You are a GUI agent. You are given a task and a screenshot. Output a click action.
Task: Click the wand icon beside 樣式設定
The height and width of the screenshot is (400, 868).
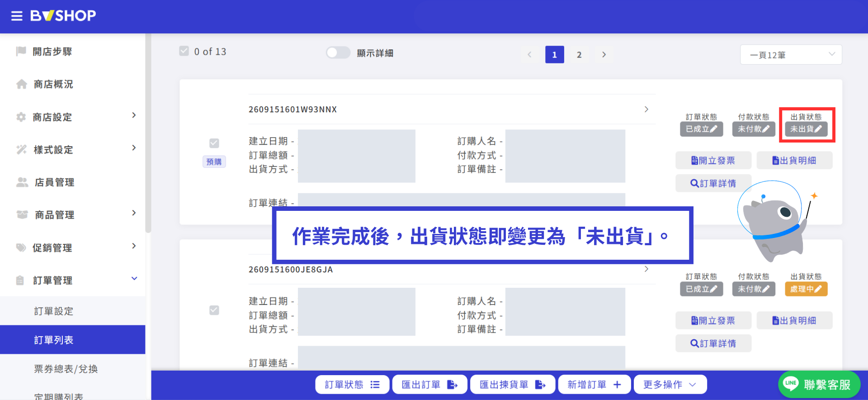21,149
